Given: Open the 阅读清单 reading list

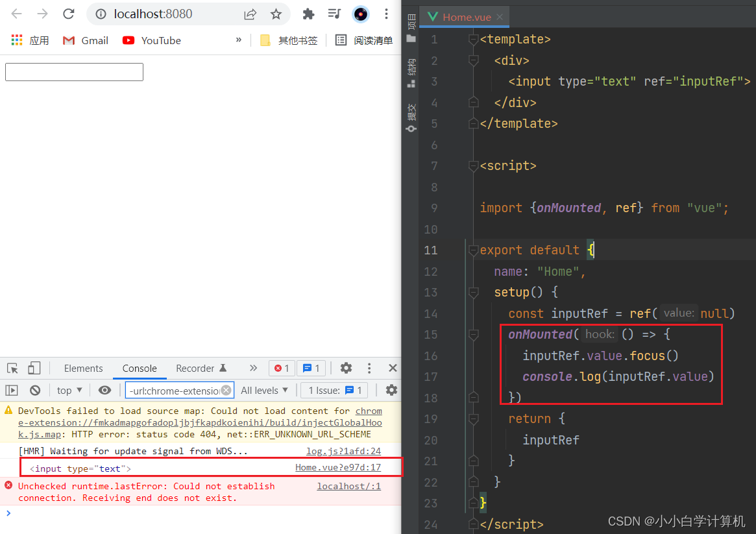Looking at the screenshot, I should click(x=364, y=40).
